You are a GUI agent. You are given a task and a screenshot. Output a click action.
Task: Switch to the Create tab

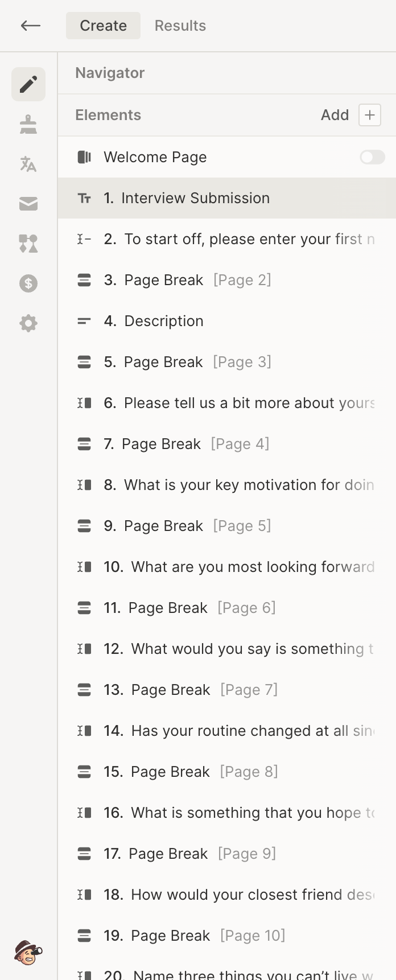coord(102,25)
